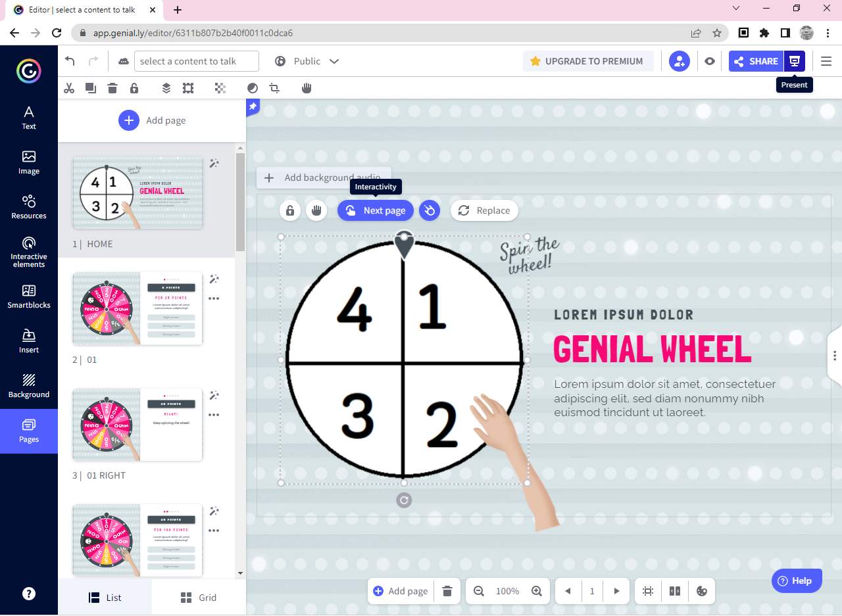
Task: Click the Present button
Action: [x=795, y=61]
